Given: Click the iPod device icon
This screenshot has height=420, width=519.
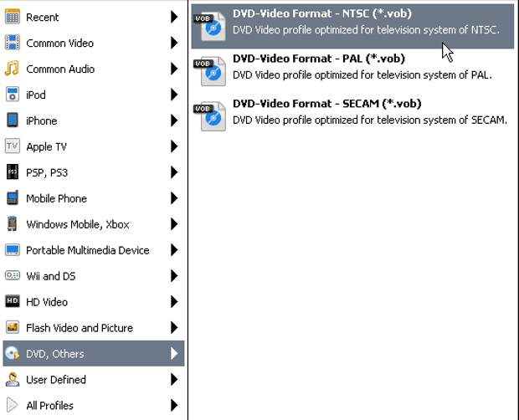Looking at the screenshot, I should (13, 95).
